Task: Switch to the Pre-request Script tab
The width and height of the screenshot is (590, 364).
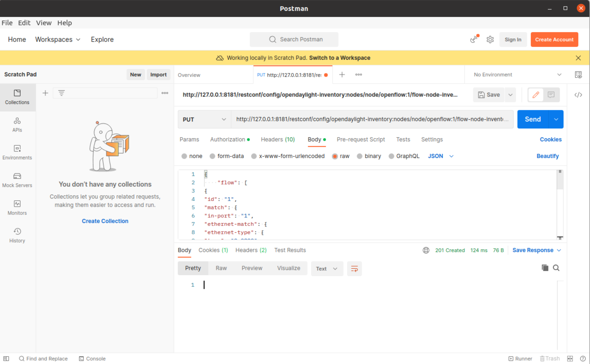Action: click(361, 140)
